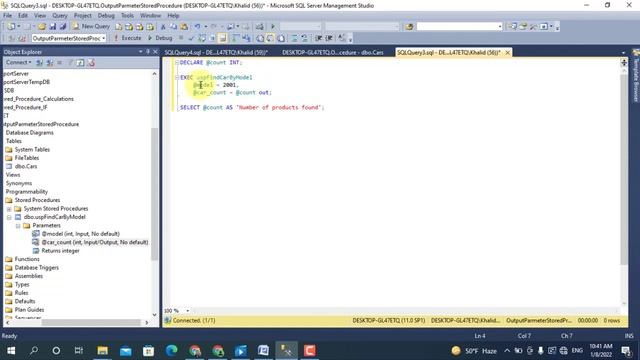This screenshot has width=640, height=360.
Task: Click the Paste icon in toolbar
Action: [184, 27]
